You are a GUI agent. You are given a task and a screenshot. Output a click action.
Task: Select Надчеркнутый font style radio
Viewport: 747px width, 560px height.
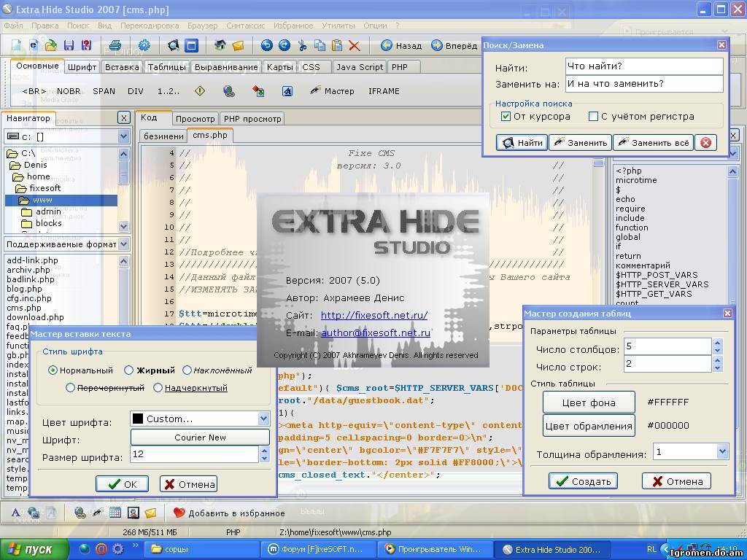158,388
